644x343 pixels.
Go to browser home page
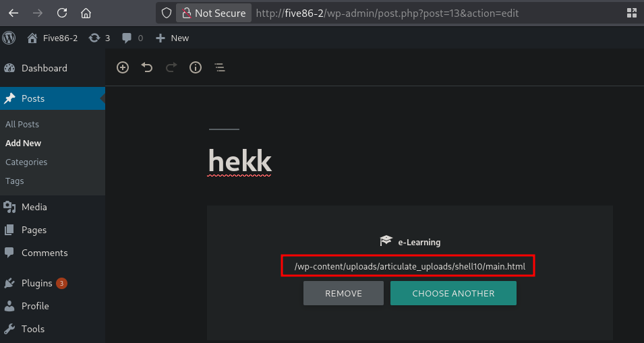coord(86,13)
